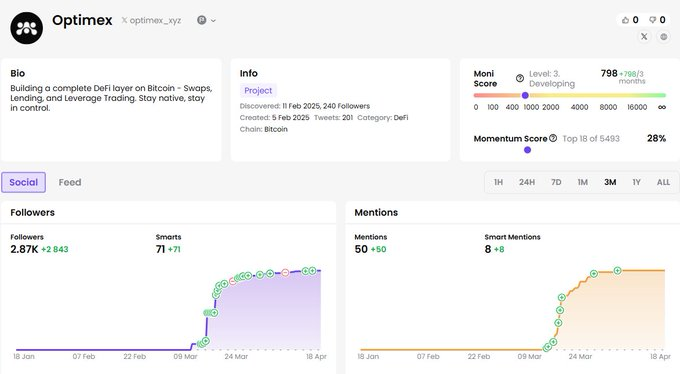Switch to the 1M time range
Image resolution: width=680 pixels, height=374 pixels.
(x=582, y=182)
